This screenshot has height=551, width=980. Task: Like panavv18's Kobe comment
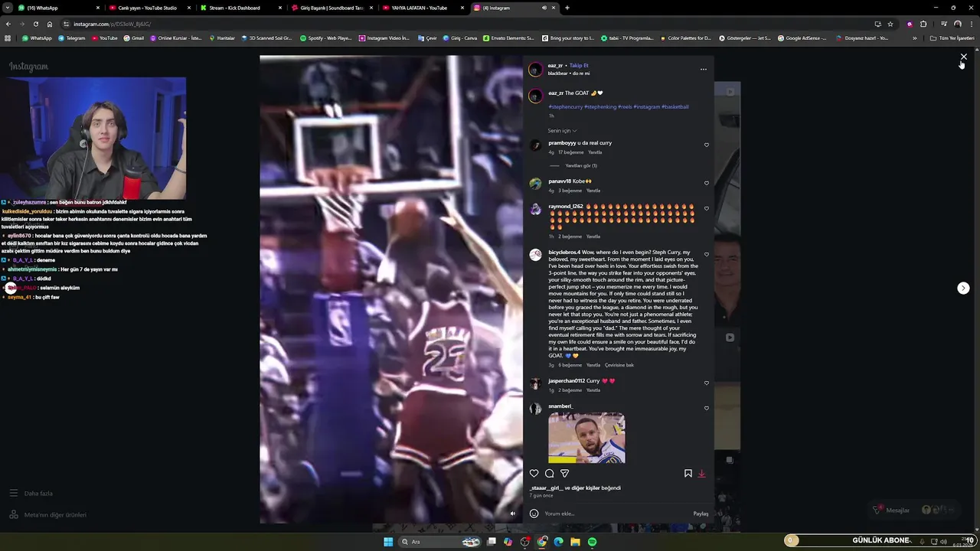pyautogui.click(x=706, y=183)
